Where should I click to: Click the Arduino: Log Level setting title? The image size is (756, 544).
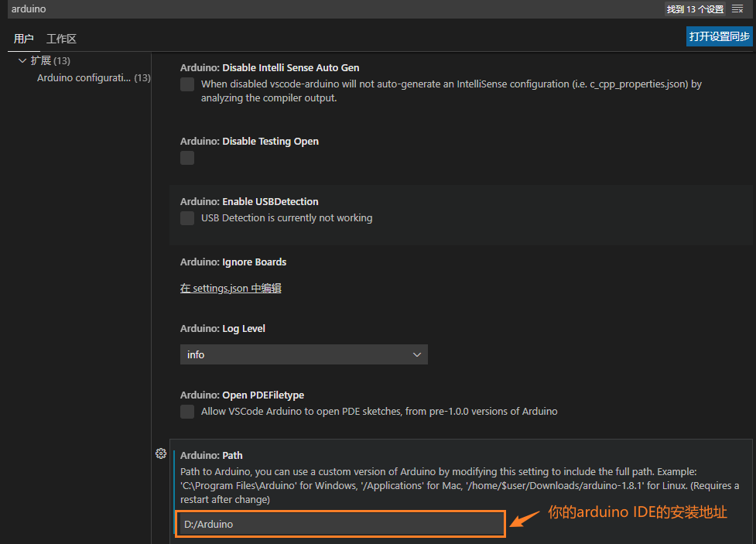pyautogui.click(x=223, y=328)
